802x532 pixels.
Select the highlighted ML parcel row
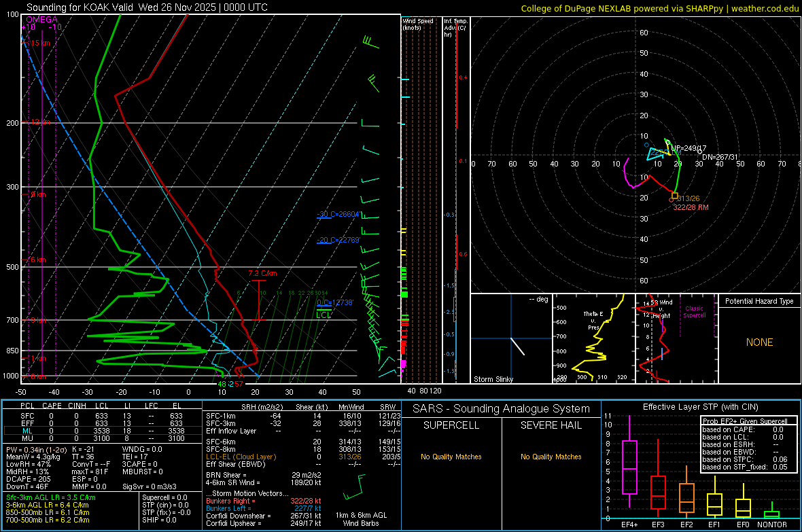101,431
